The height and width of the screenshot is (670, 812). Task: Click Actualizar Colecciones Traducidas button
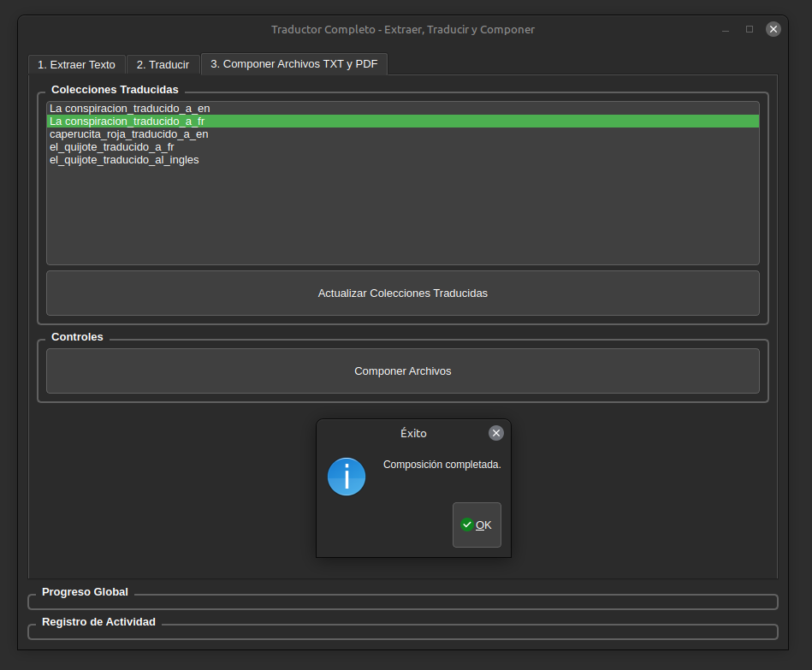(402, 293)
